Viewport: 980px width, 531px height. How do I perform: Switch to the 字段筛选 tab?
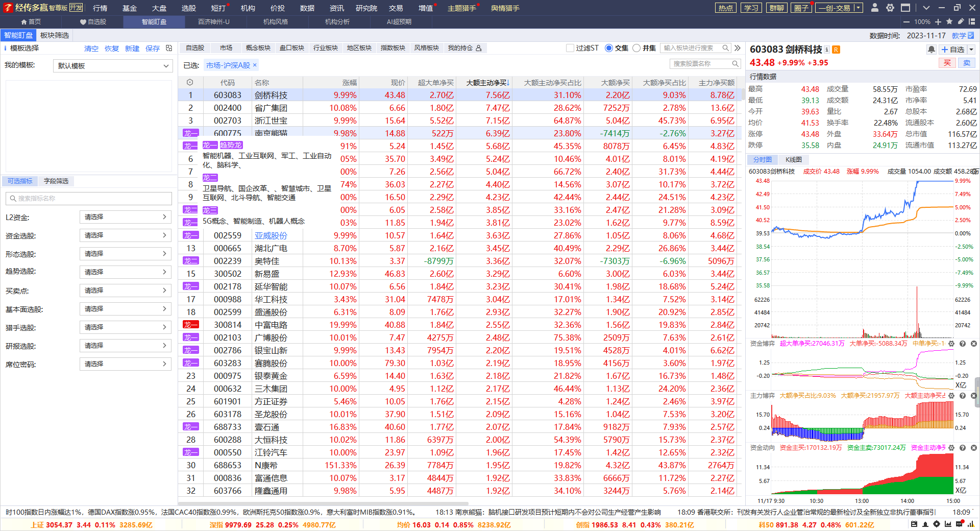click(56, 181)
